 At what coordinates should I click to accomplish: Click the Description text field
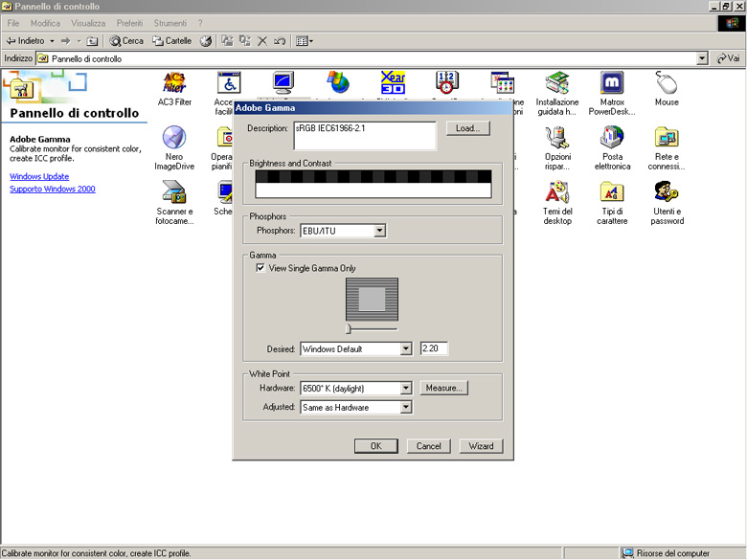pos(364,135)
